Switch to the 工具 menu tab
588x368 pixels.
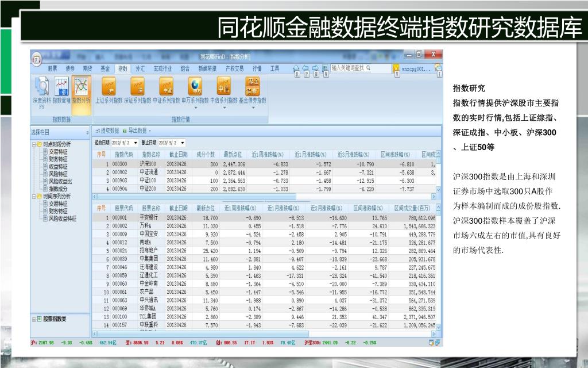(275, 68)
